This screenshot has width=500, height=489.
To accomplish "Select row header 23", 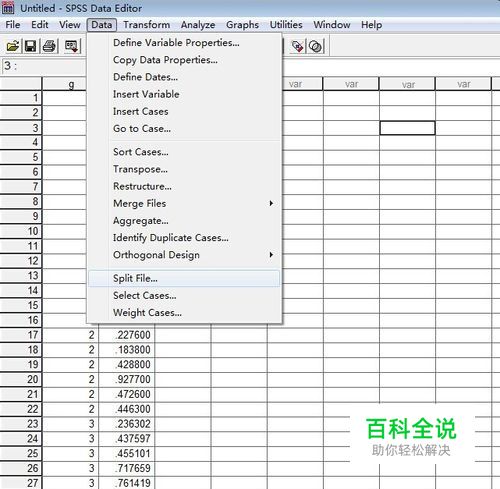I will 21,424.
